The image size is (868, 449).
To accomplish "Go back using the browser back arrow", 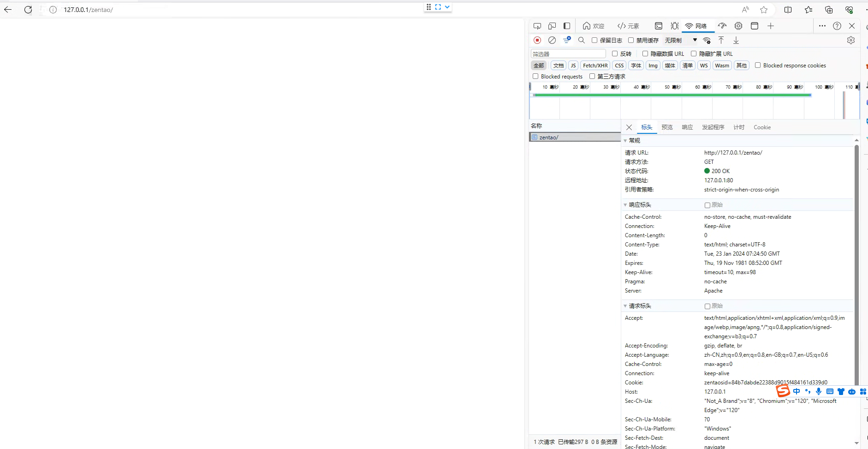I will pyautogui.click(x=8, y=10).
